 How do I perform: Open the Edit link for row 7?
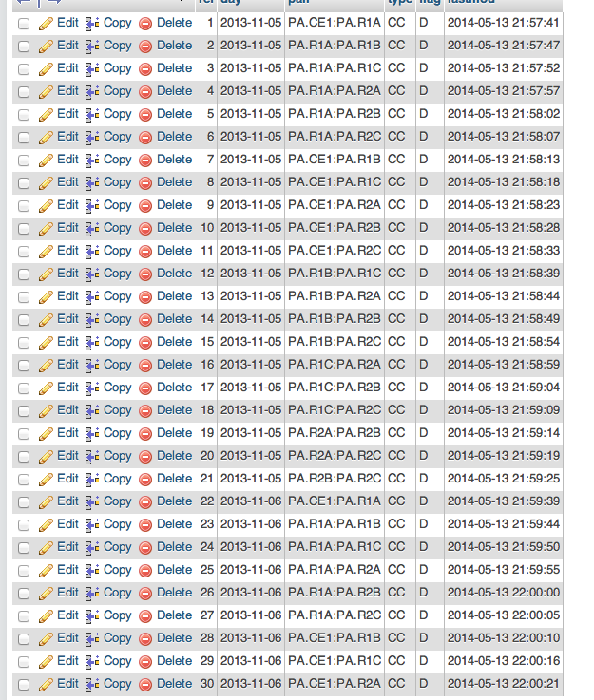pos(67,159)
